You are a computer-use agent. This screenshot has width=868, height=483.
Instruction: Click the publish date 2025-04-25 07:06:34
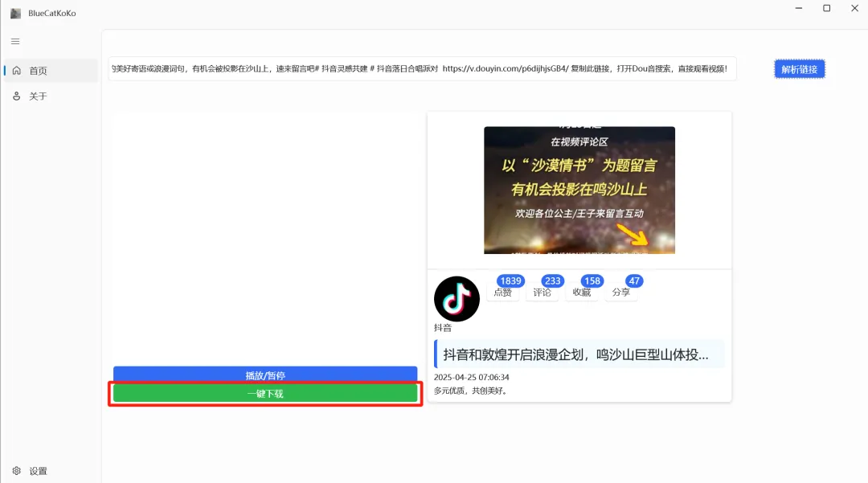point(471,378)
